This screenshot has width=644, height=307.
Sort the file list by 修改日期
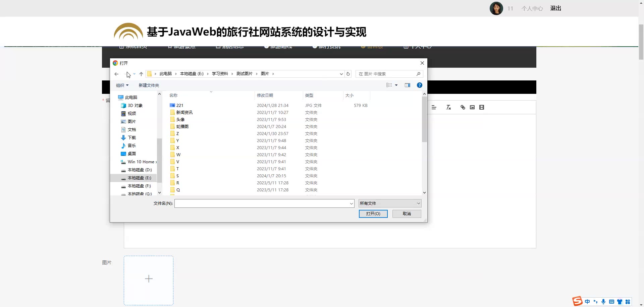(265, 96)
